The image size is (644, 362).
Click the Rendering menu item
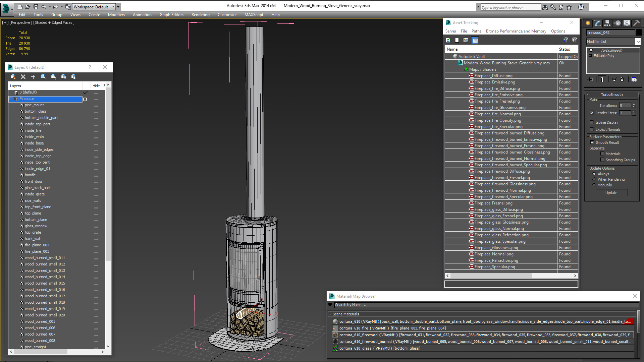200,14
